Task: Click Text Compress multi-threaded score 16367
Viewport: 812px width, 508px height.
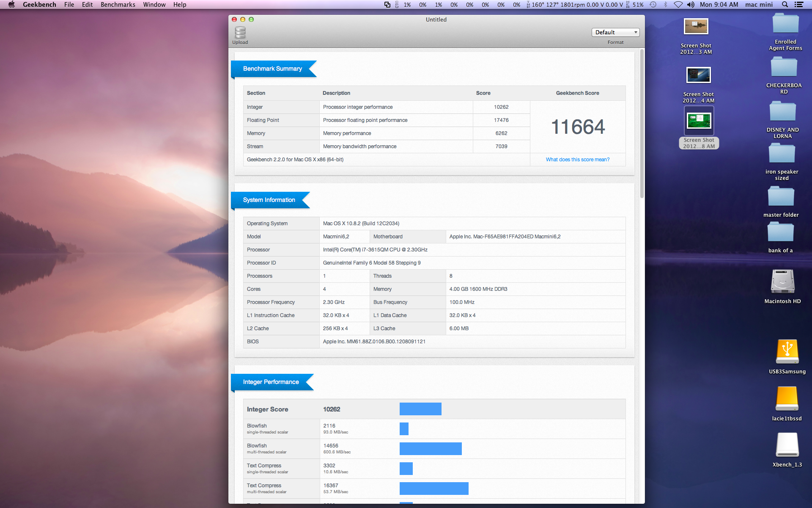Action: click(331, 486)
